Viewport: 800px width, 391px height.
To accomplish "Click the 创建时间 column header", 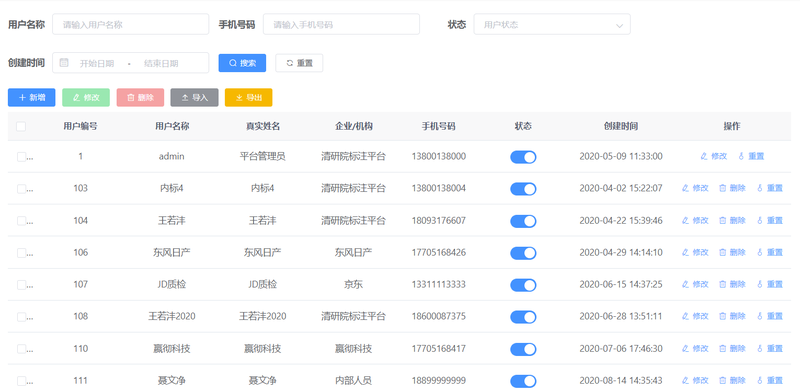I will tap(620, 126).
